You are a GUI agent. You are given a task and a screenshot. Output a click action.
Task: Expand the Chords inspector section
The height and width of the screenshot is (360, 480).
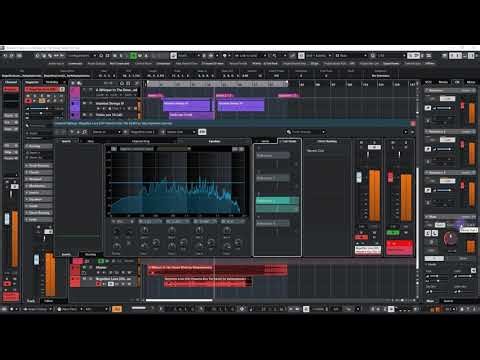tap(39, 172)
